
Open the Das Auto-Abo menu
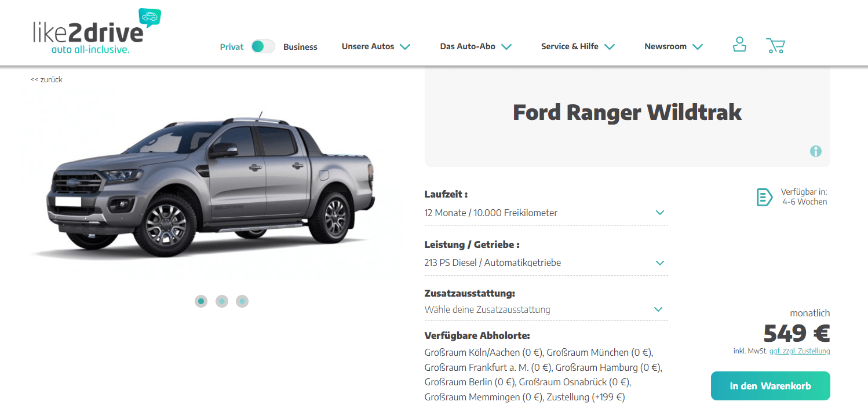click(476, 46)
